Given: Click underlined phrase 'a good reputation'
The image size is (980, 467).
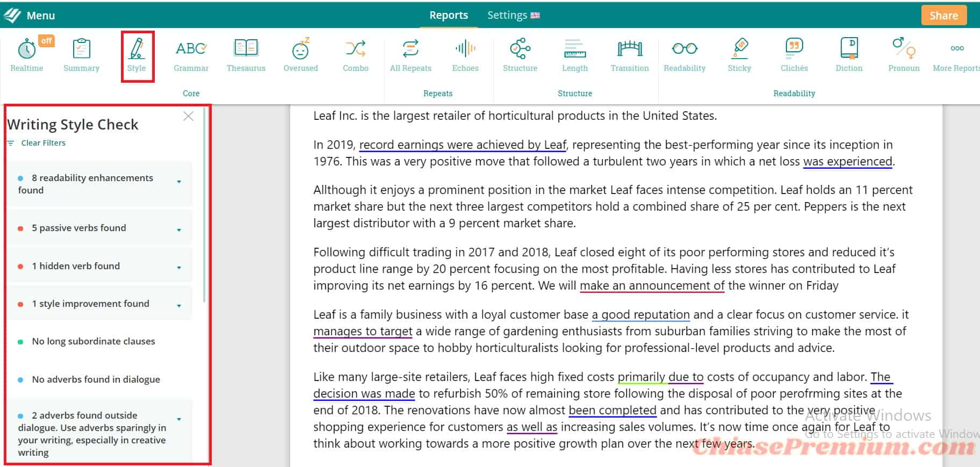Looking at the screenshot, I should click(x=641, y=314).
